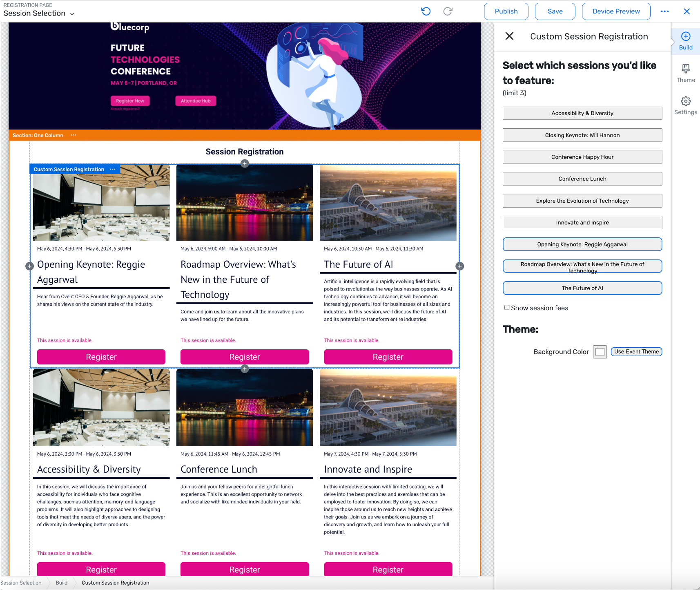Click the plus icon right of widget

(x=460, y=266)
